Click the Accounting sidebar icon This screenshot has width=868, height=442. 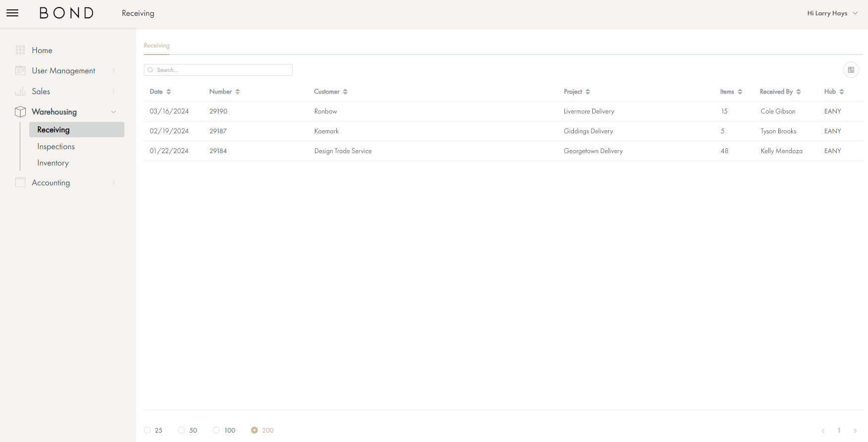[x=20, y=182]
